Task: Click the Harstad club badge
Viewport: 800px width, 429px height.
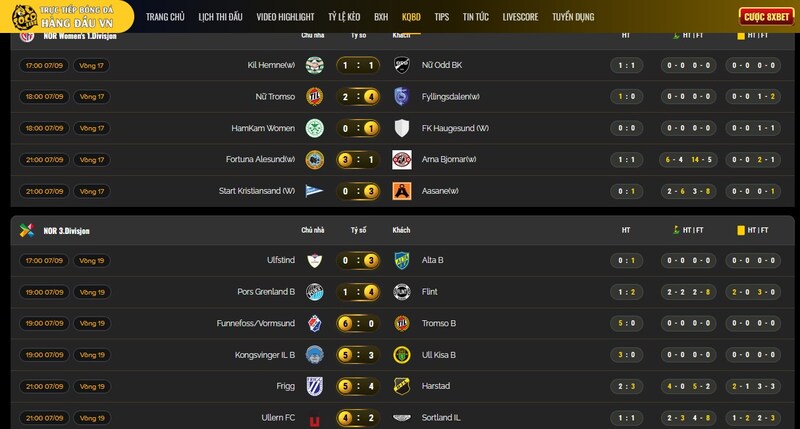Action: [x=402, y=386]
